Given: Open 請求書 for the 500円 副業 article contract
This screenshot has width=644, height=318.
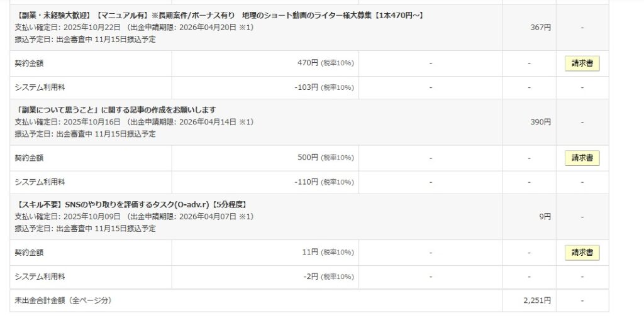Looking at the screenshot, I should [x=582, y=158].
